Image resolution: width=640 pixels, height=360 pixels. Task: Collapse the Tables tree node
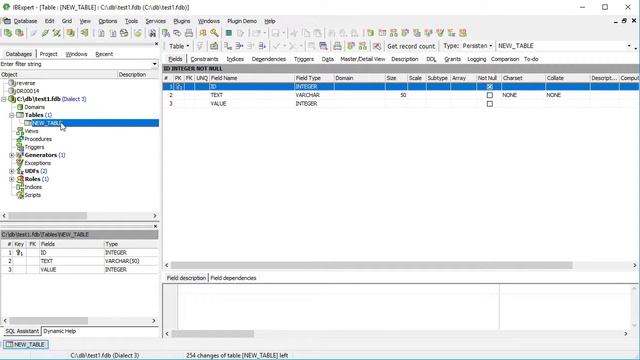[12, 115]
